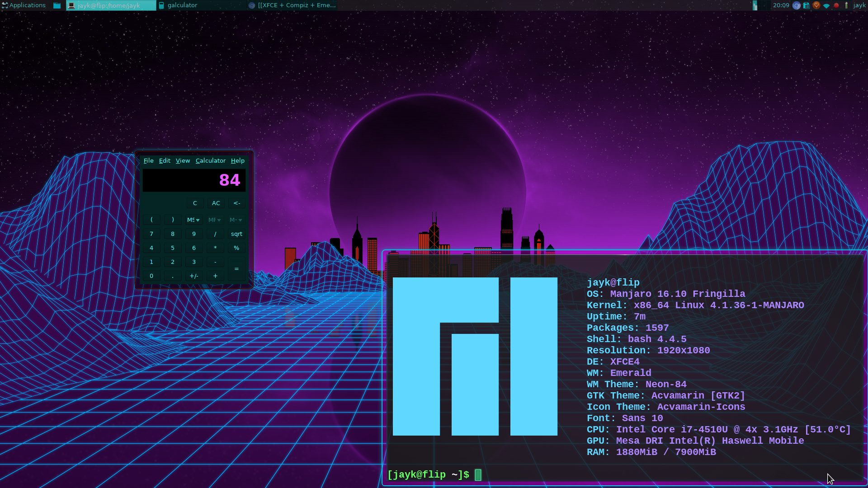Open the file manager folder icon in panel

57,5
